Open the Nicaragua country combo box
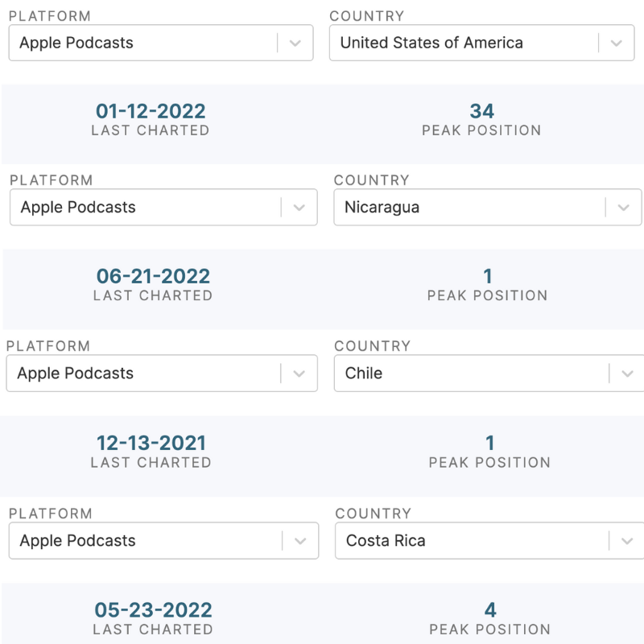Screen dimensions: 644x644 click(467, 208)
